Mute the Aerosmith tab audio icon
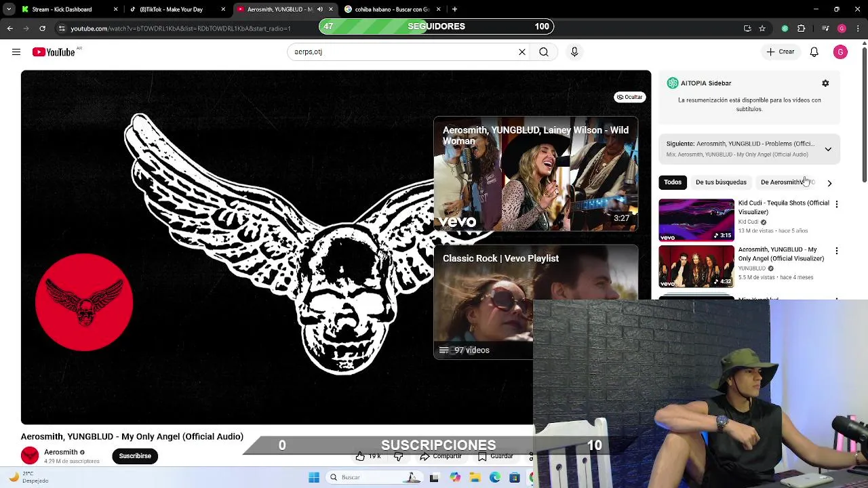Image resolution: width=868 pixels, height=488 pixels. [x=320, y=9]
